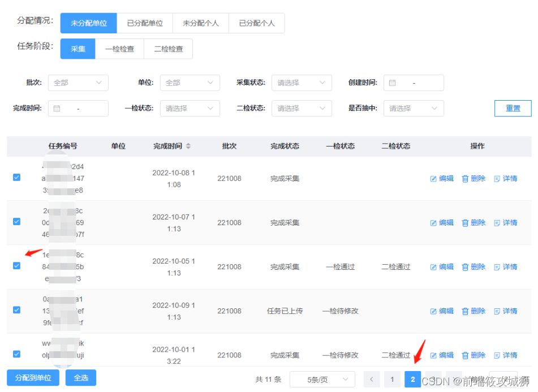
Task: Open the 批次 dropdown
Action: [78, 83]
